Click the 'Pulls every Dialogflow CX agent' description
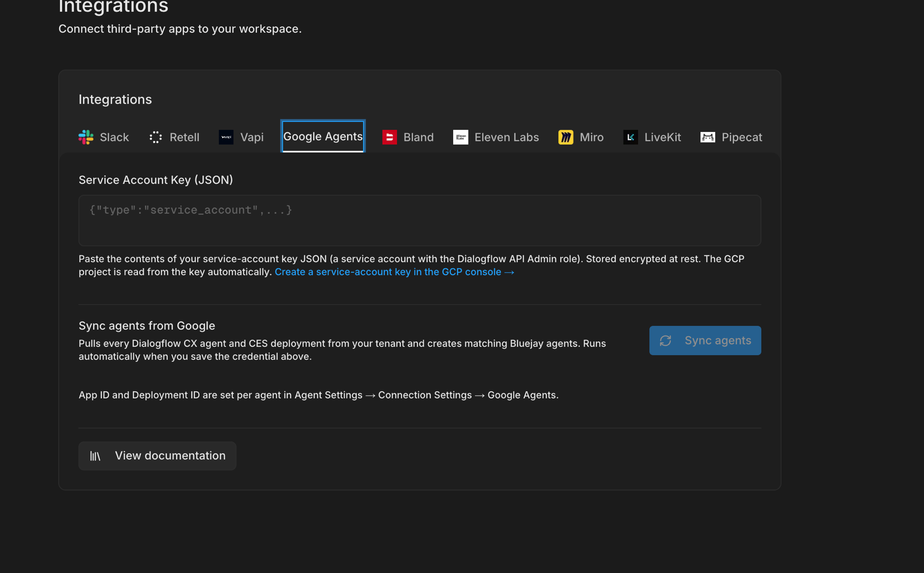924x573 pixels. point(342,350)
